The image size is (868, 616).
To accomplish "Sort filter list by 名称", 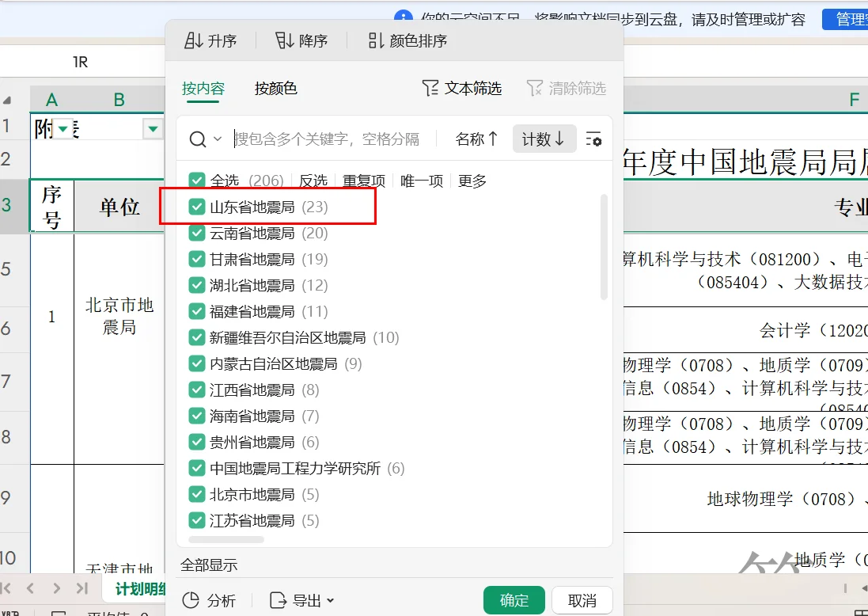I will 476,139.
